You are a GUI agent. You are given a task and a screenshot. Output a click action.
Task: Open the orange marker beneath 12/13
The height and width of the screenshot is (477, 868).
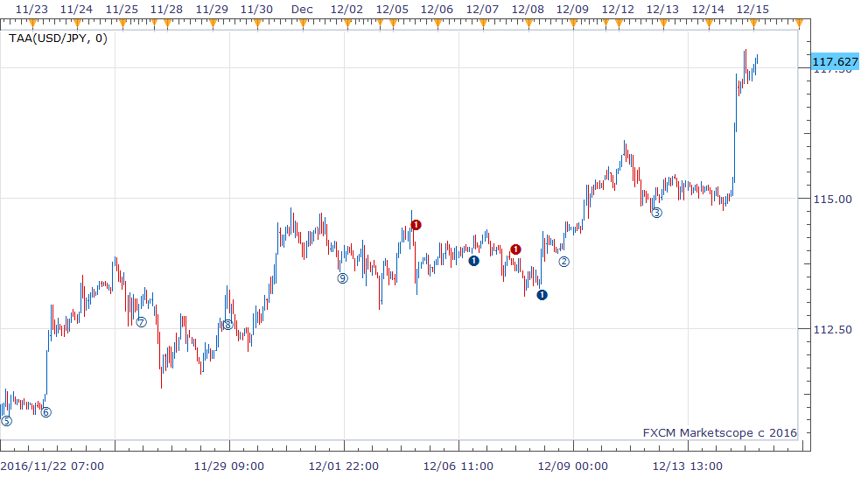[664, 24]
